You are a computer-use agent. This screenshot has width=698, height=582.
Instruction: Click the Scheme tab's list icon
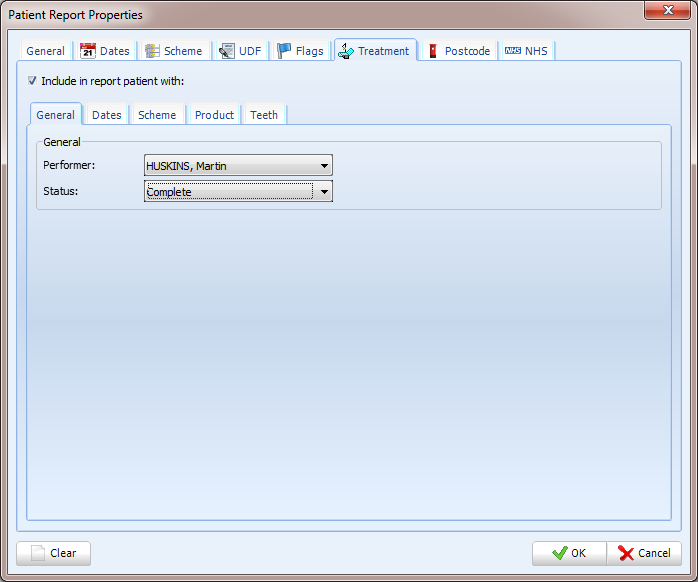(x=152, y=51)
